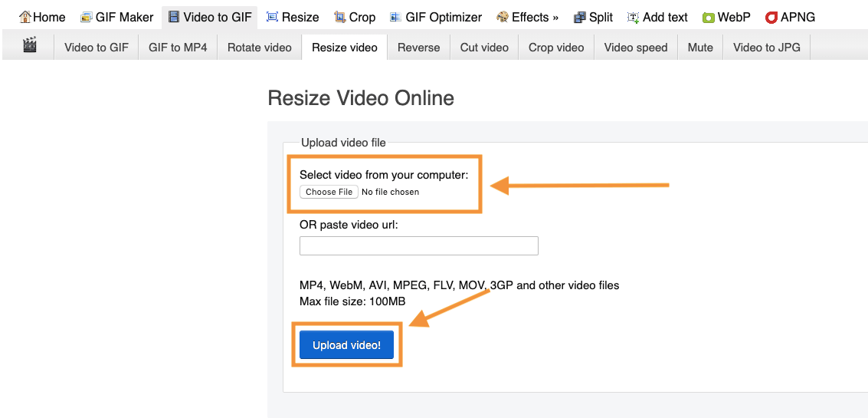Switch to the GIF to MP4 tab

[178, 48]
